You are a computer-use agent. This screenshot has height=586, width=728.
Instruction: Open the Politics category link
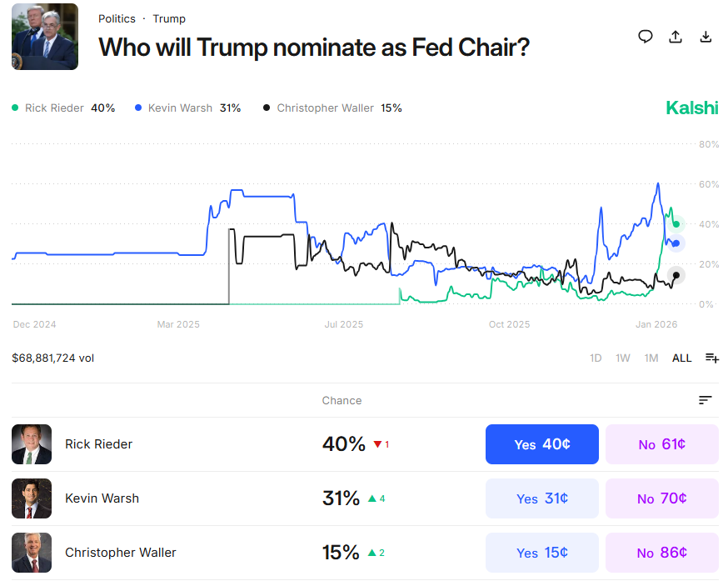(x=117, y=18)
